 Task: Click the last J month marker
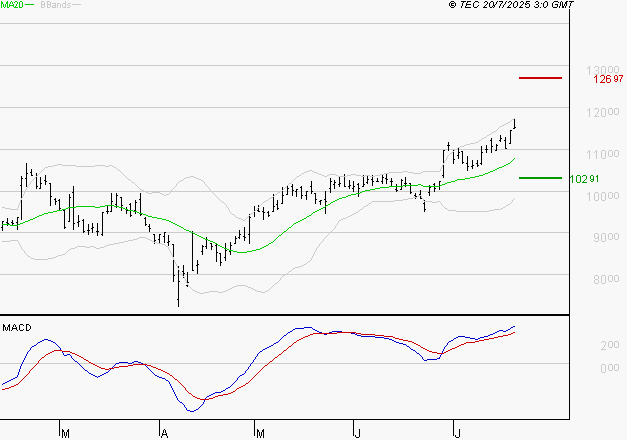coord(457,433)
